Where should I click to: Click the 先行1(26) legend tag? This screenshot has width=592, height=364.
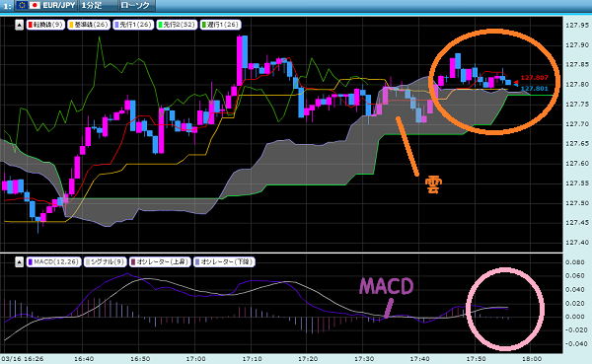coord(133,25)
